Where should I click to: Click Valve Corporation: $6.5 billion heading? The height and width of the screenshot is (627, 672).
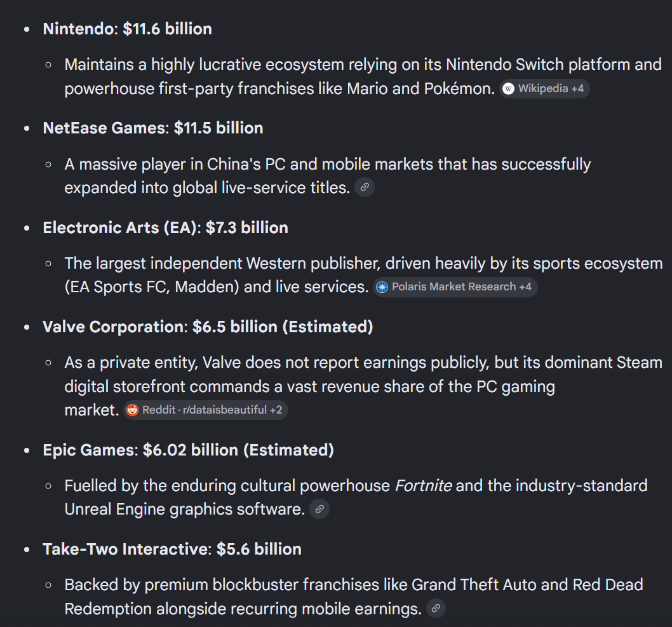208,327
